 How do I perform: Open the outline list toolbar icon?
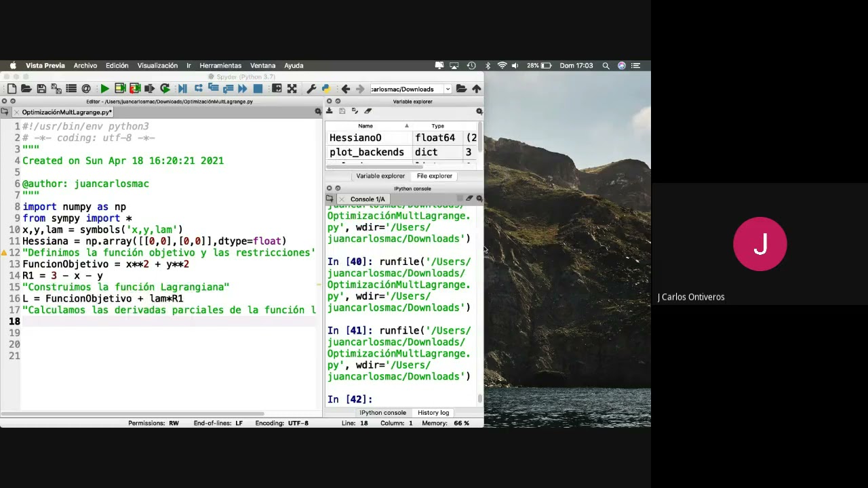(x=71, y=89)
